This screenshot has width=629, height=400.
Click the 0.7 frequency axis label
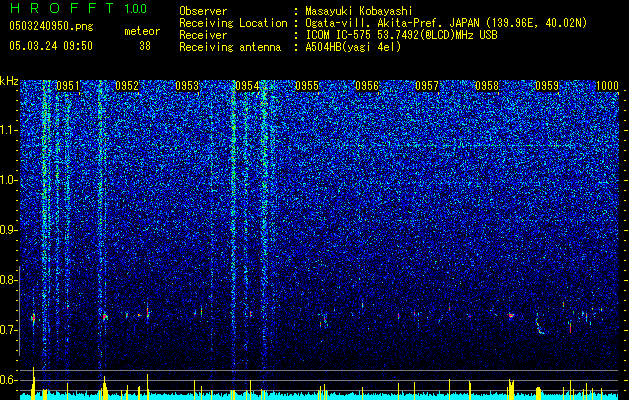click(x=9, y=330)
